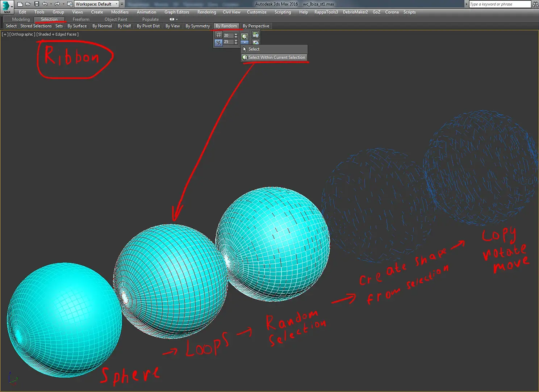Expand the By Surface selection panel
Screen dimensions: 539x392
point(77,26)
